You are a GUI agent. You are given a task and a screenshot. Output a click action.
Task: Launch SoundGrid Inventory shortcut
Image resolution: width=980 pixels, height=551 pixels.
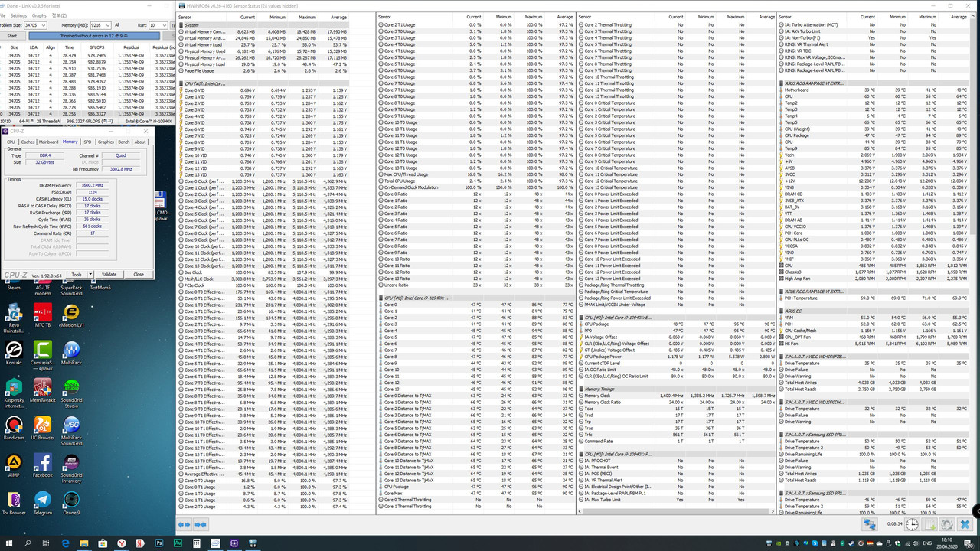coord(71,468)
